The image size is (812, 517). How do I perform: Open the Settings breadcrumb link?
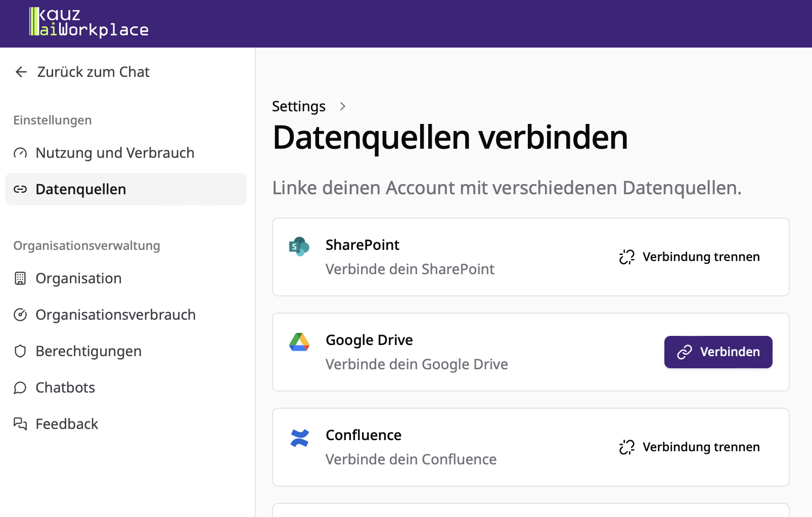tap(298, 106)
